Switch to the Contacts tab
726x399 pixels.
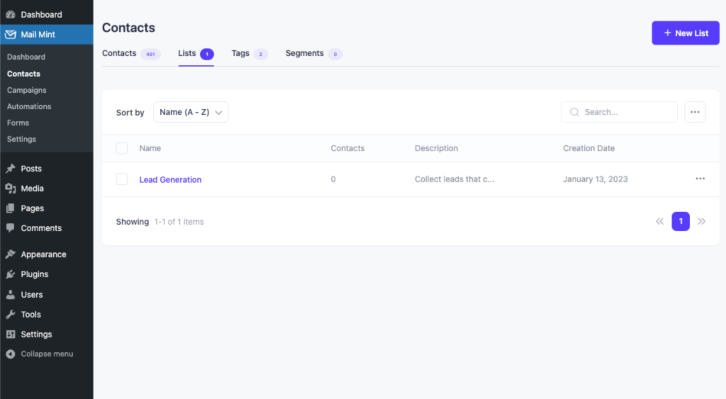(131, 53)
